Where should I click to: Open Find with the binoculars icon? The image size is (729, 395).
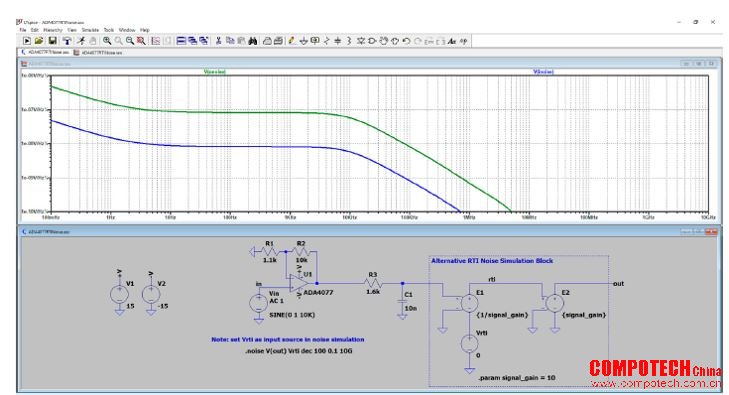252,41
